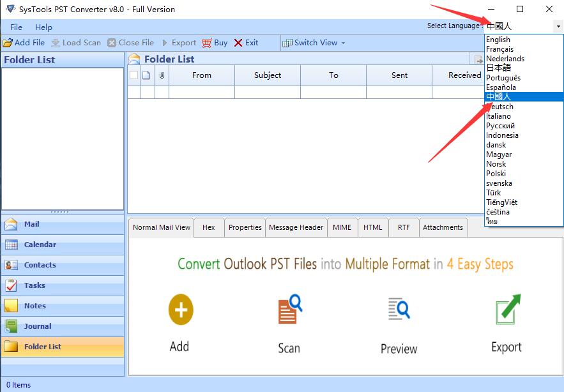Screen dimensions: 564x392
Task: Click the Select Language dropdown arrow
Action: [558, 26]
